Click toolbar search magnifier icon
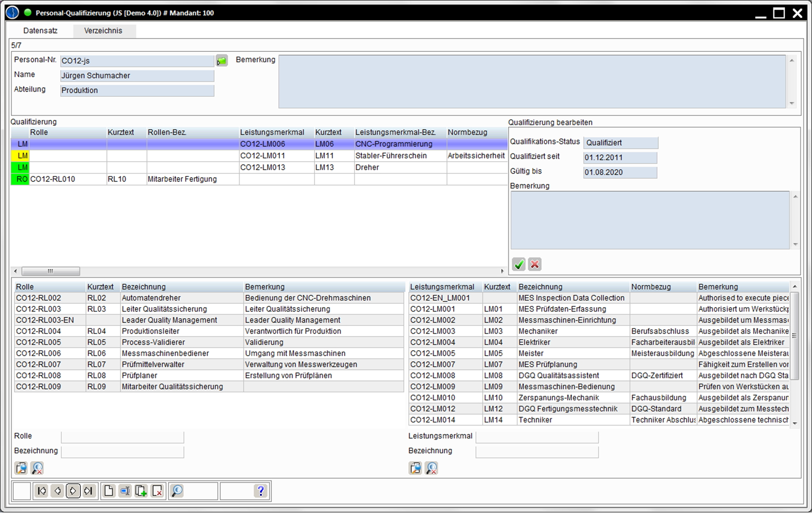Screen dimensions: 812x513 (177, 491)
